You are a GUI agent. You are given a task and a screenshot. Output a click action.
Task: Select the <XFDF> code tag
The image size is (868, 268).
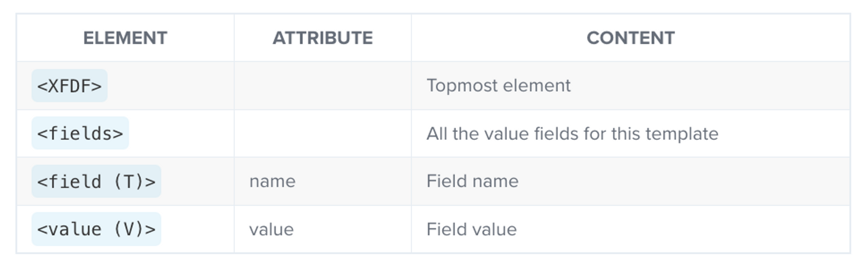pyautogui.click(x=70, y=86)
